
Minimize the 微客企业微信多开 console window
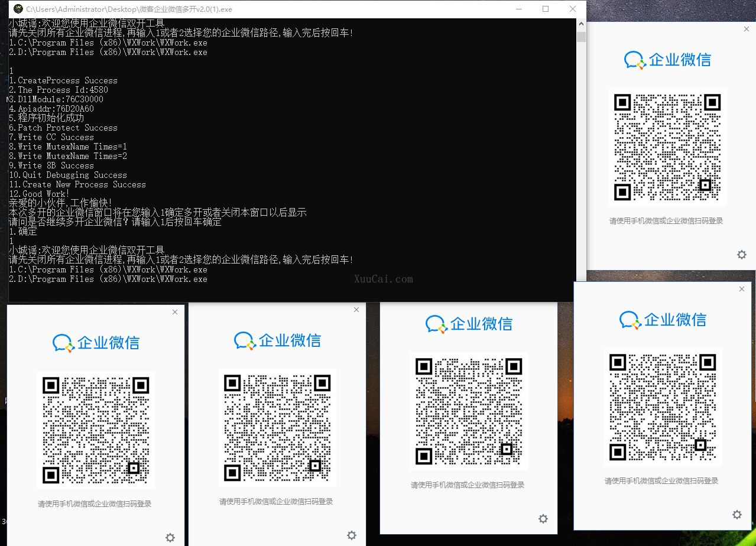518,9
